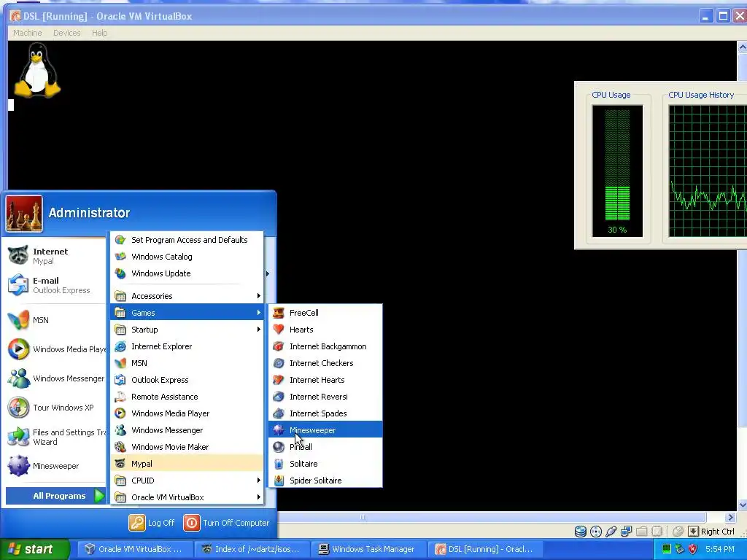Click the VM horizontal scrollbar thumb
This screenshot has height=560, width=747.
491,517
